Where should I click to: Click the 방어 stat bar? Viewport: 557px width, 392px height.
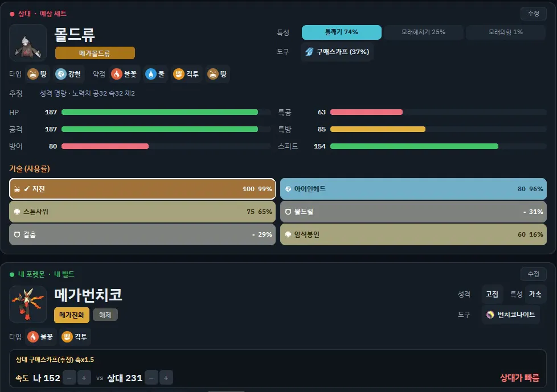(166, 146)
